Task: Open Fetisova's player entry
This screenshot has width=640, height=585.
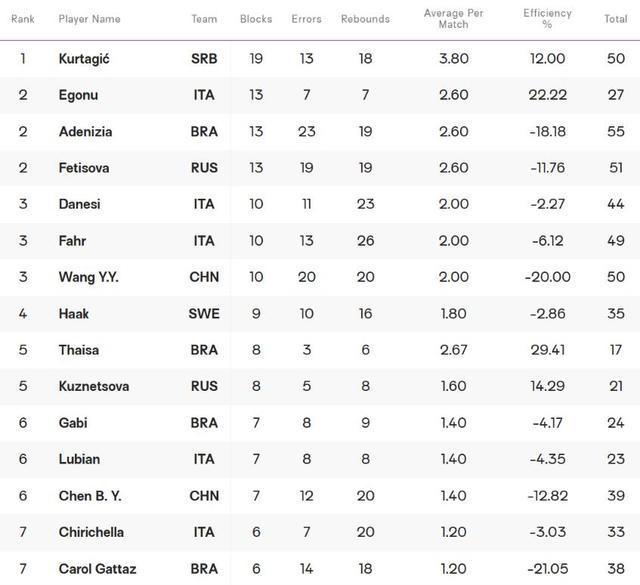Action: (84, 168)
